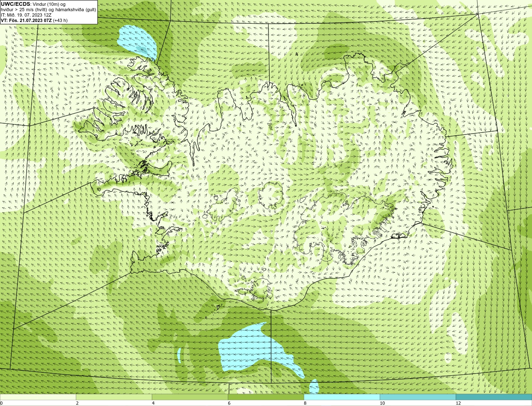Select the above 12 m/s teal color segment
The width and height of the screenshot is (532, 406).
pos(494,397)
